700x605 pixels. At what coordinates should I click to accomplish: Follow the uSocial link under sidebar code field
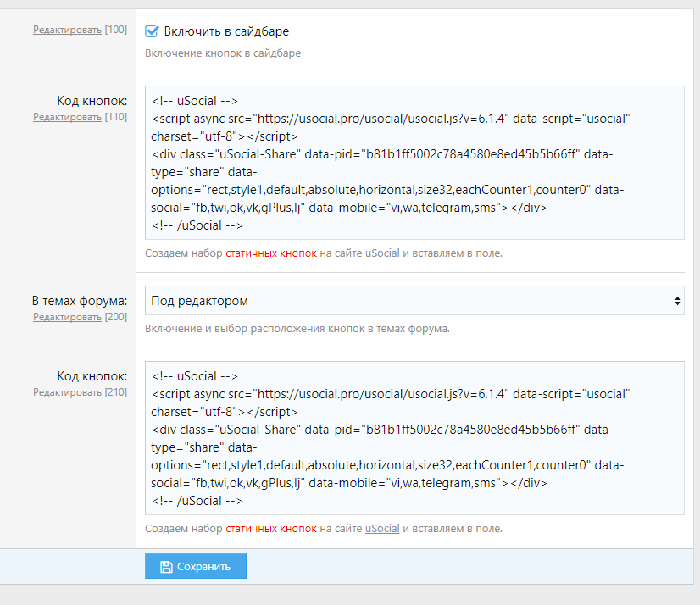pos(382,253)
